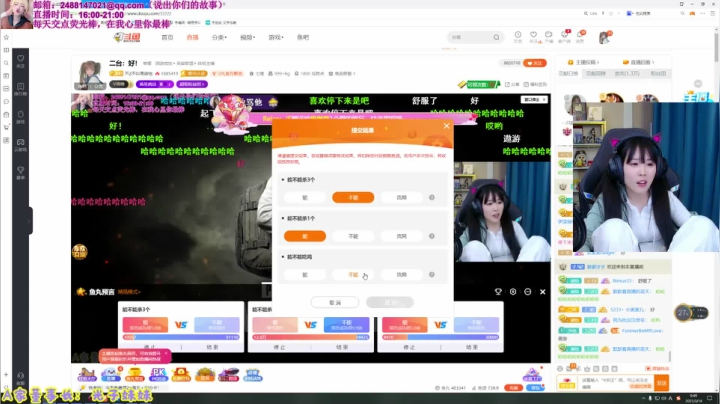Screen dimensions: 720x404
Task: Click the trophy icon in 鱼丸预言 bar
Action: [498, 292]
